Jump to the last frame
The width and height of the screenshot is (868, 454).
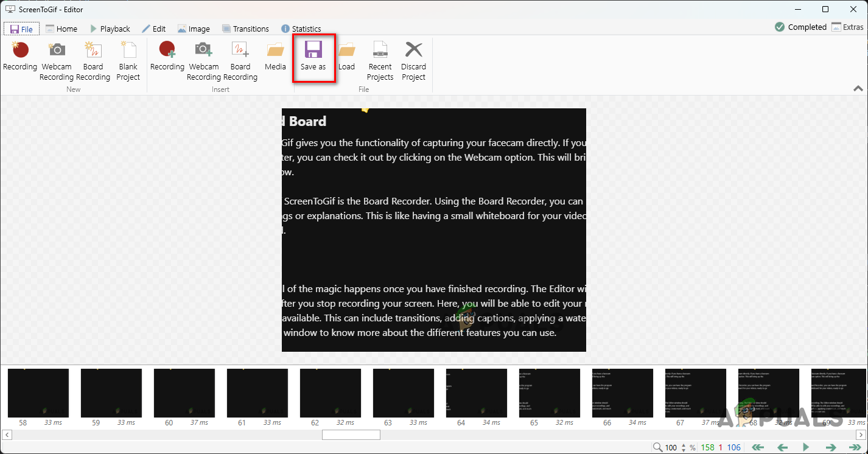855,447
